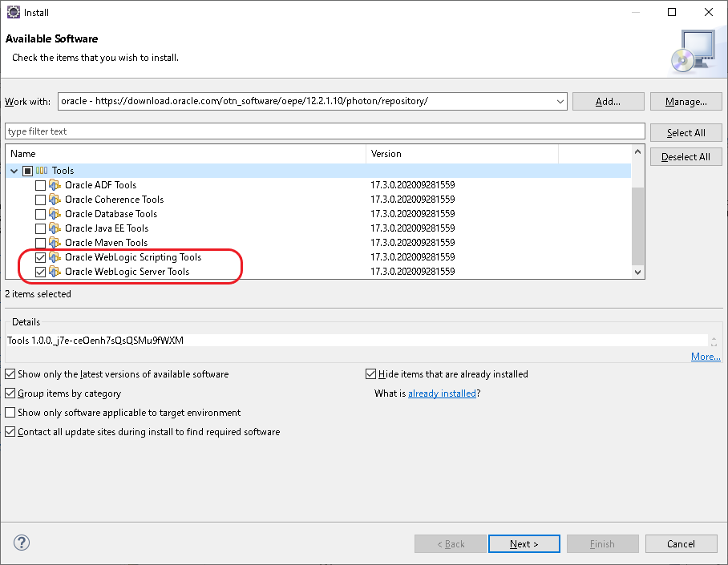Screen dimensions: 728x565
Task: Disable Contact all update sites during install
Action: (x=10, y=432)
